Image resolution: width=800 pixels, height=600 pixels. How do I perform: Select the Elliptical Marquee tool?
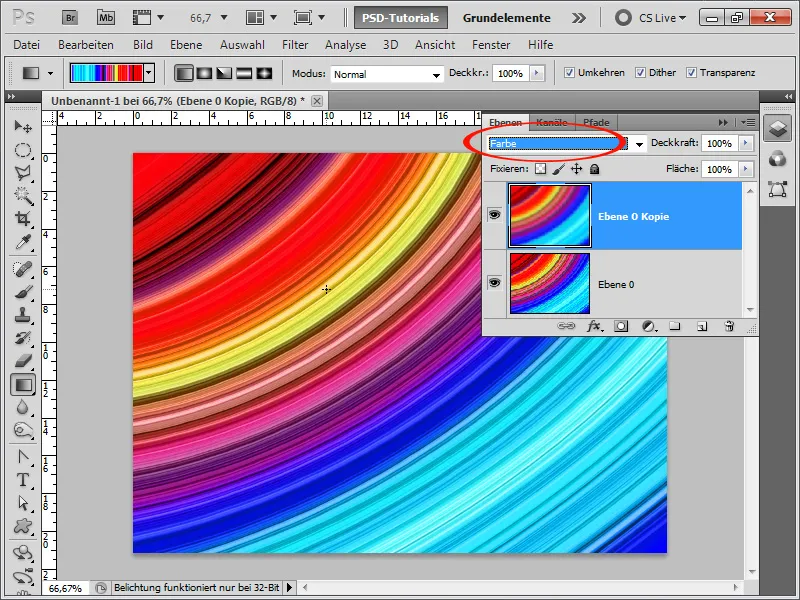point(23,150)
